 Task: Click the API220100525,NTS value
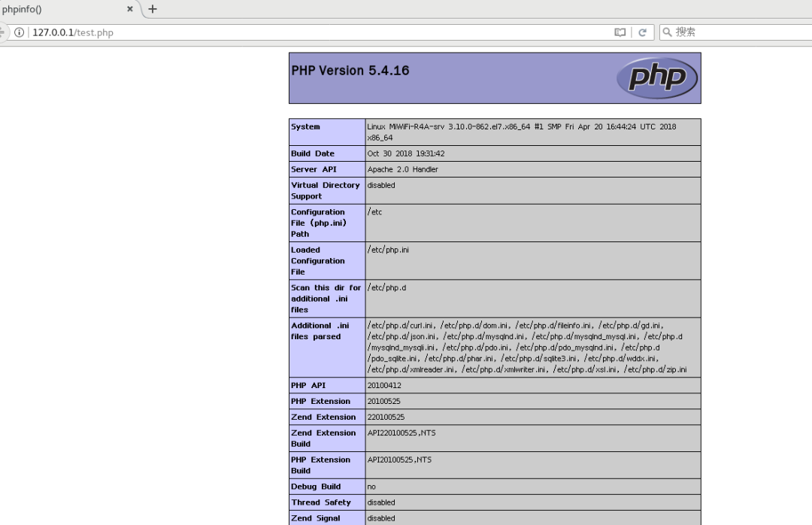pyautogui.click(x=401, y=432)
